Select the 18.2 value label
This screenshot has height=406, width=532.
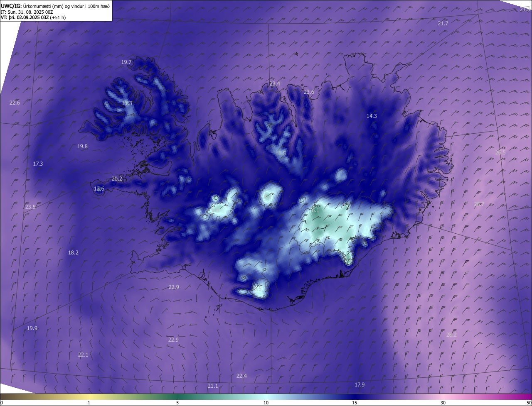coord(73,253)
